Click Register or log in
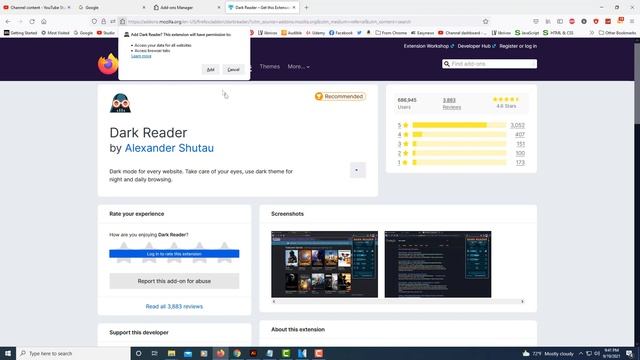 [x=518, y=46]
